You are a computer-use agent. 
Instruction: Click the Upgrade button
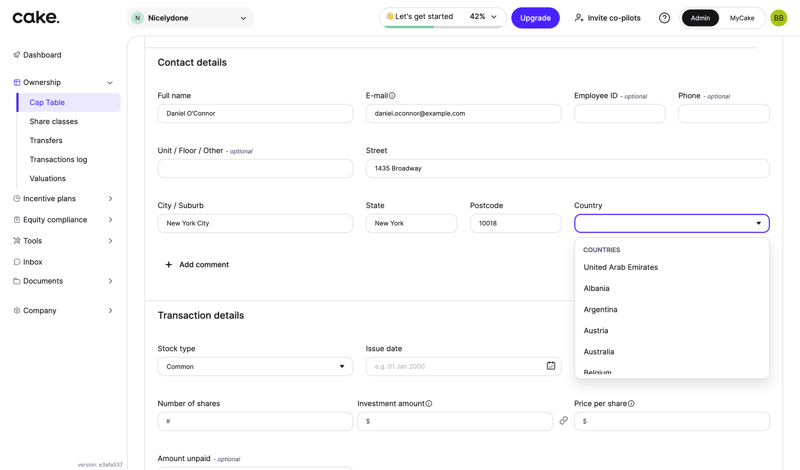(535, 18)
